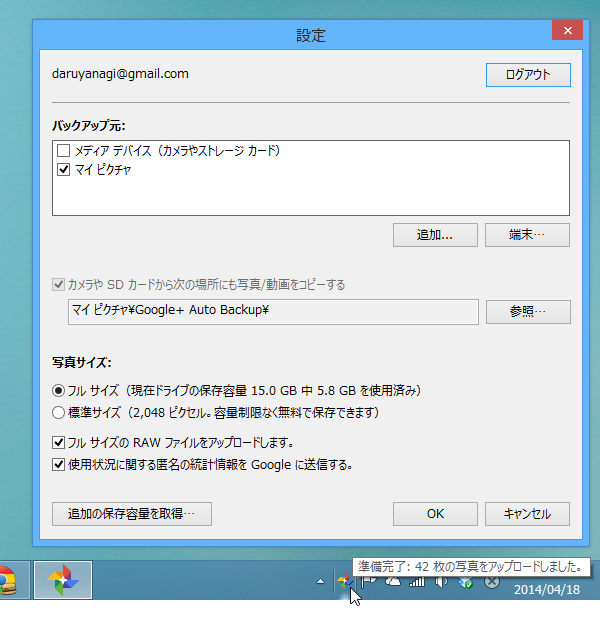
Task: Click the taskbar date 2014/04/18
Action: (x=547, y=590)
